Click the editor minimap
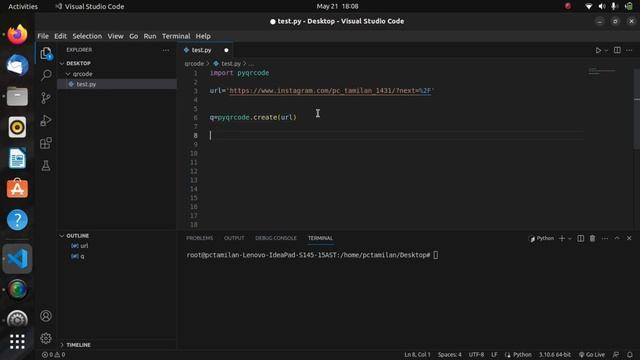 pos(603,71)
